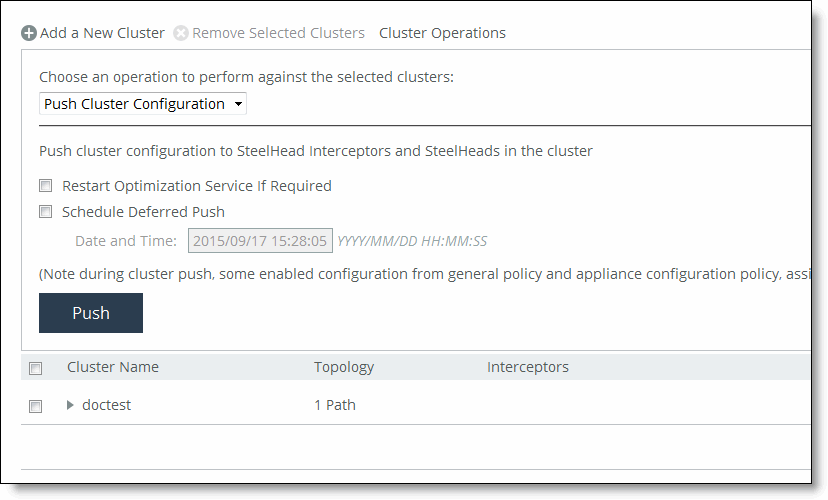Click the 1 Path topology cell
Image resolution: width=828 pixels, height=500 pixels.
[x=335, y=405]
